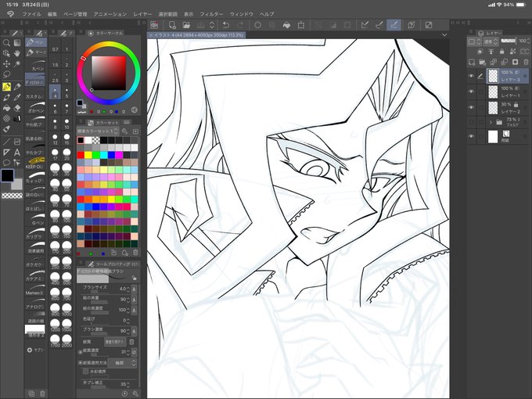Hide layer レイヤー 2 eye icon
This screenshot has width=532, height=399.
[x=471, y=107]
